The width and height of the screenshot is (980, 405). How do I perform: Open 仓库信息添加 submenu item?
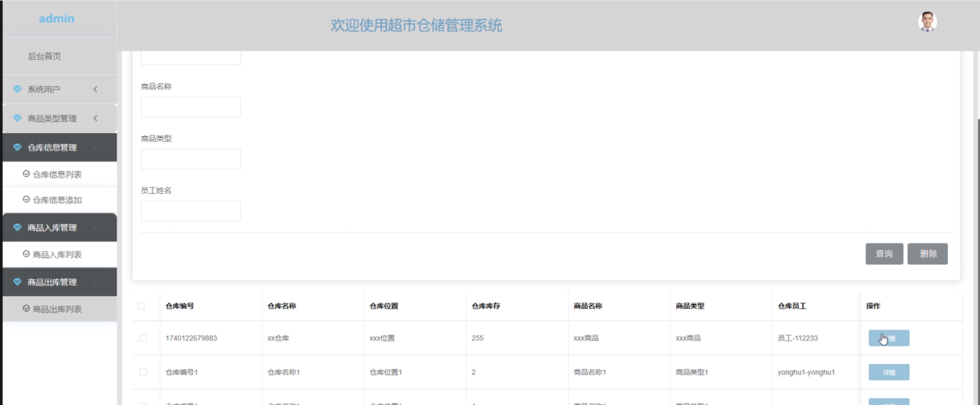[59, 200]
